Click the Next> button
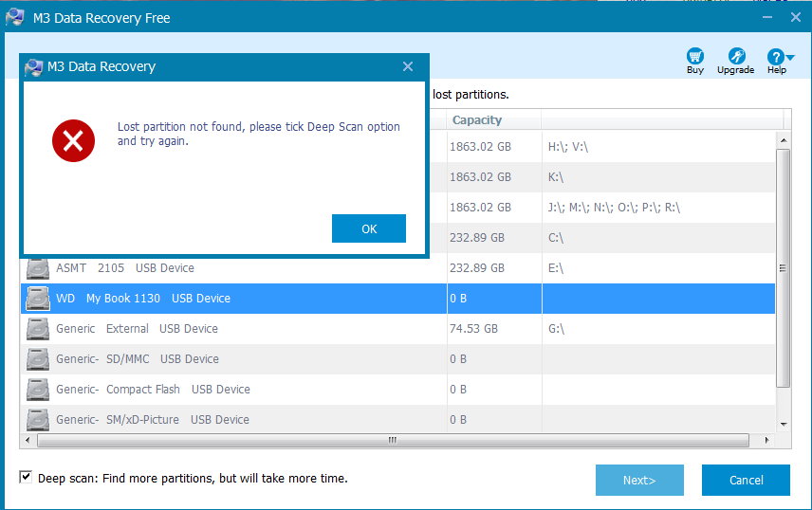This screenshot has width=812, height=510. [639, 480]
